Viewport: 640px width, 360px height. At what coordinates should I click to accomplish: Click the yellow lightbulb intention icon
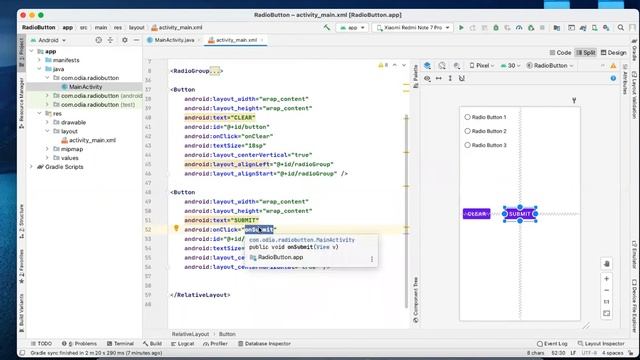click(176, 229)
